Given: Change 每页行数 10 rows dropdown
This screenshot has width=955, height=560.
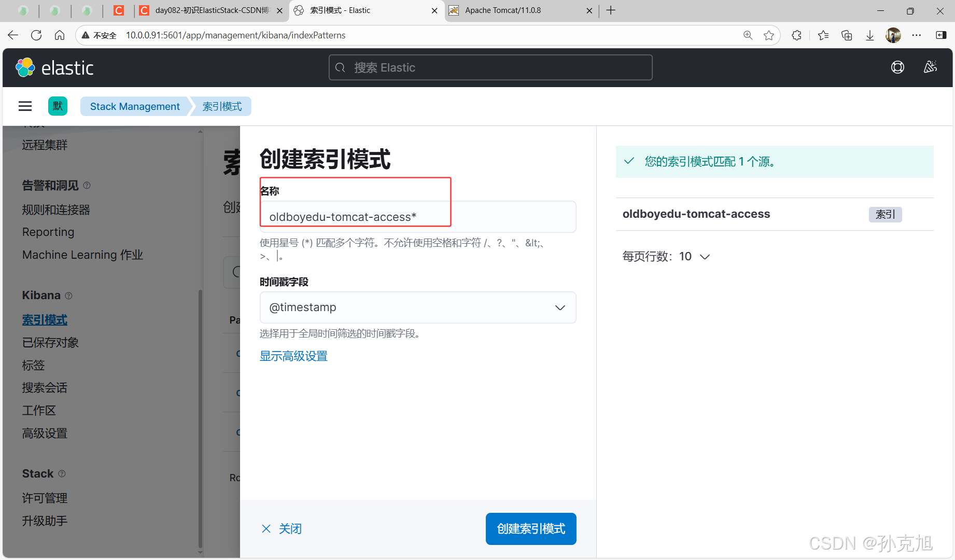Looking at the screenshot, I should [666, 257].
